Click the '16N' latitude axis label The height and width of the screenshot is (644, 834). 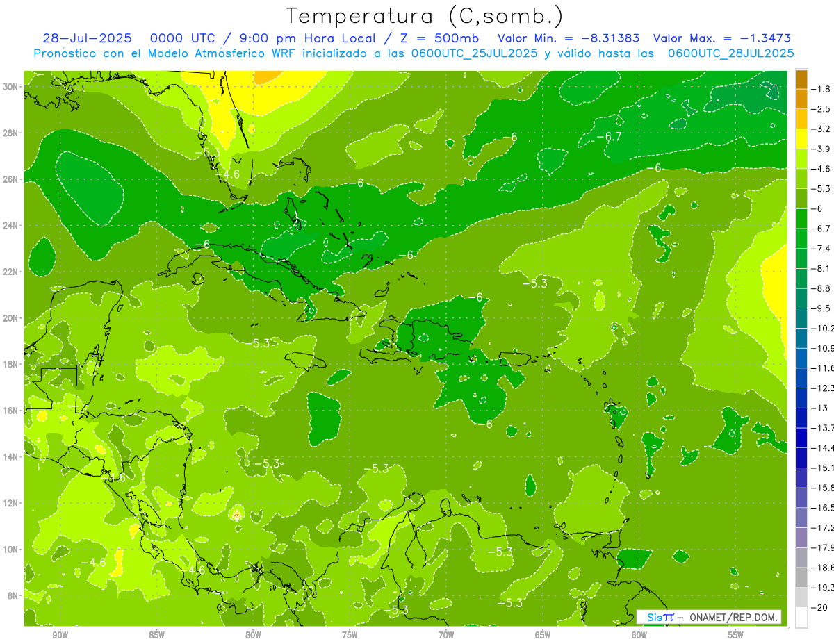click(12, 411)
